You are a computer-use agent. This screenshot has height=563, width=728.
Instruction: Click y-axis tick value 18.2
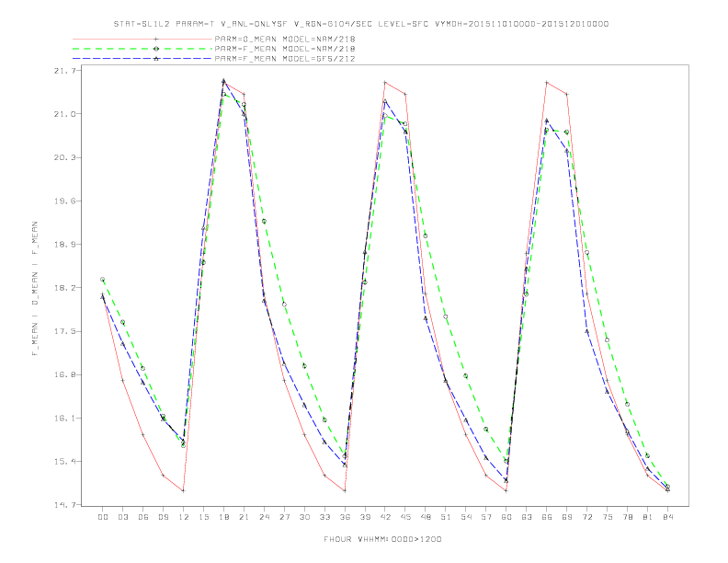64,288
